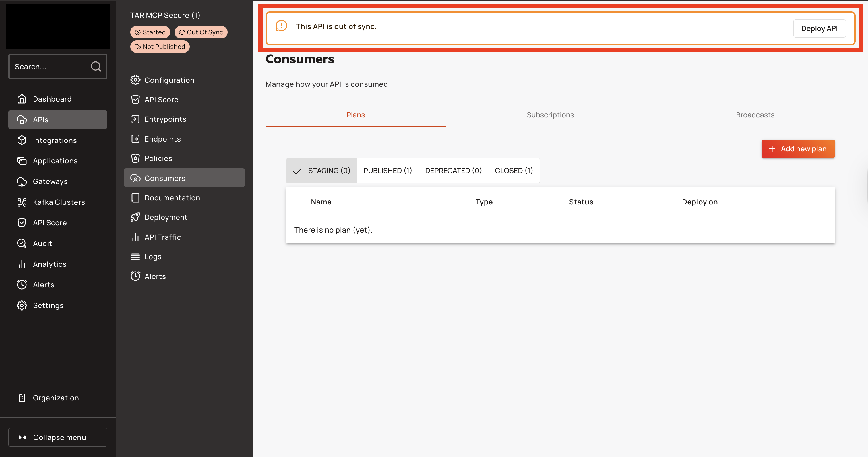Viewport: 868px width, 457px height.
Task: Select the DEPRECATED (0) plan filter
Action: pyautogui.click(x=453, y=171)
